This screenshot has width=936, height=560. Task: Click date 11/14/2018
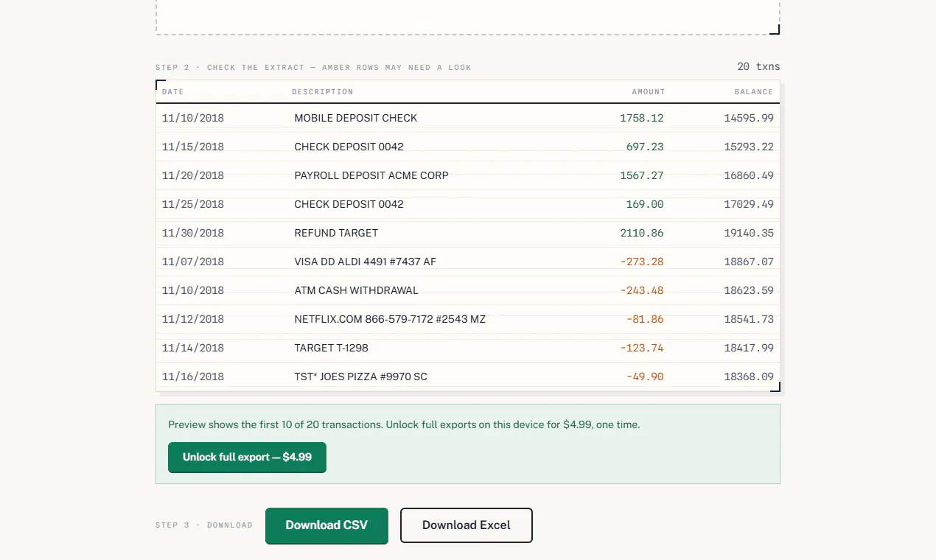[x=193, y=348]
